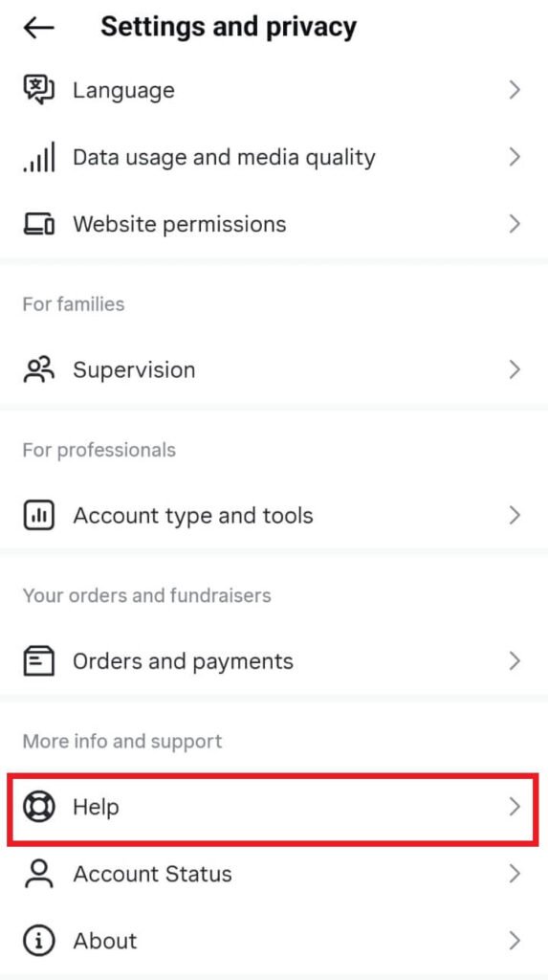The image size is (548, 980).
Task: Tap the Language translate icon
Action: [x=39, y=90]
